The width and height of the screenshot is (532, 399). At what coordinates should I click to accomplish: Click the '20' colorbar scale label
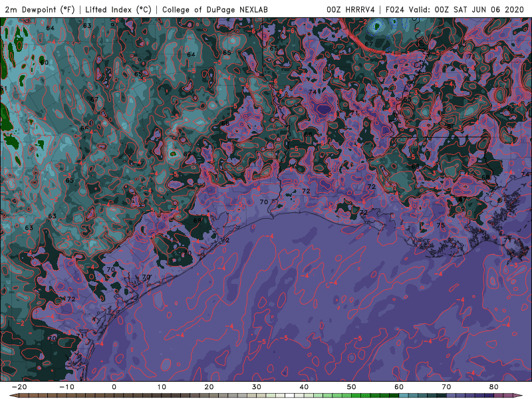[x=209, y=387]
